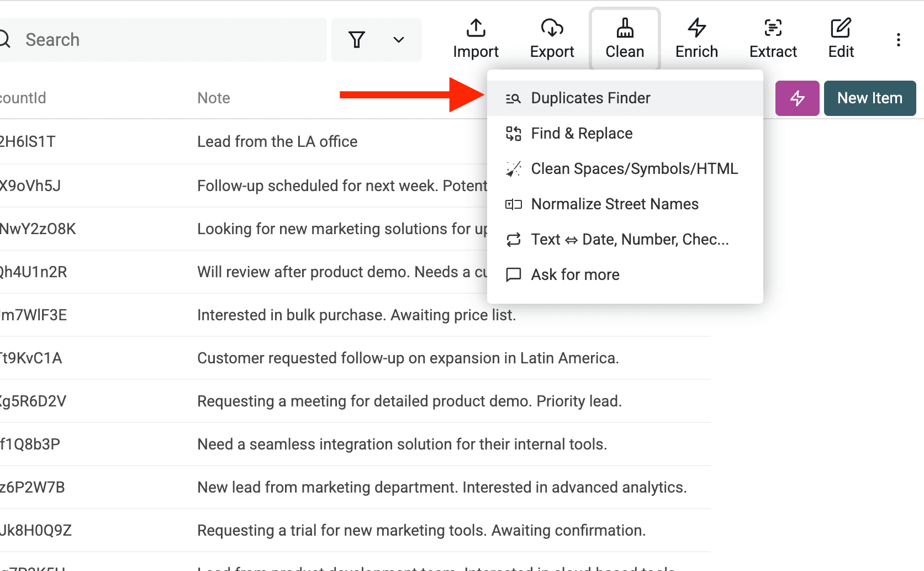Open the Clean menu dropdown
The height and width of the screenshot is (571, 924).
point(624,38)
